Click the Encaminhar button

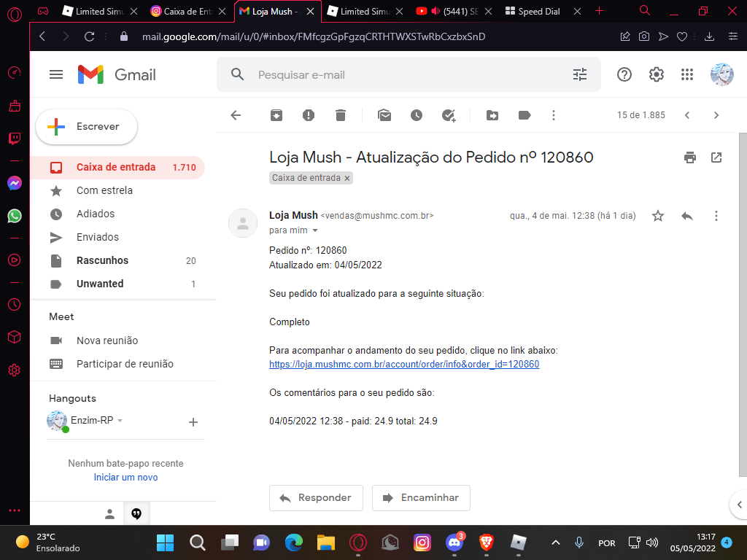pos(421,497)
